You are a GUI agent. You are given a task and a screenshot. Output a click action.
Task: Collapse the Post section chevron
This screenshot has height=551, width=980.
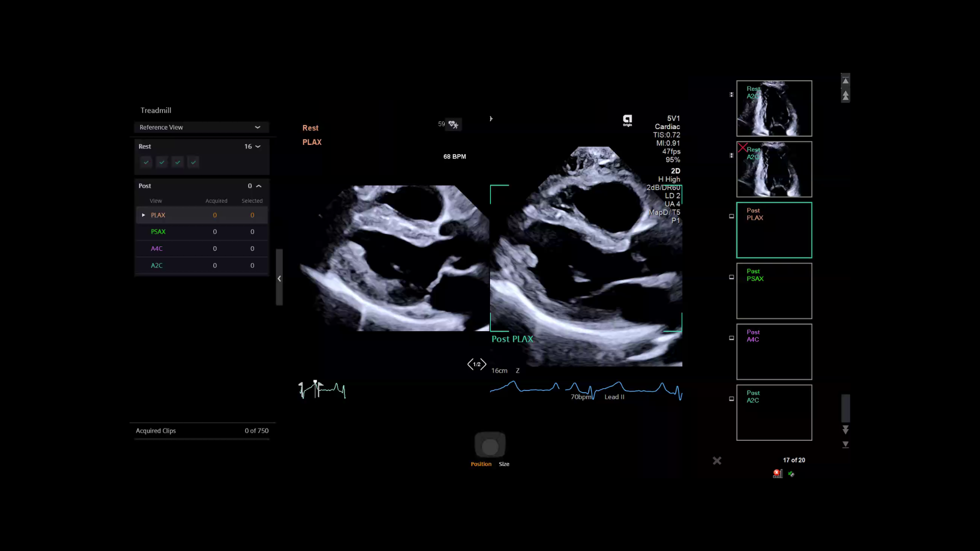[259, 186]
